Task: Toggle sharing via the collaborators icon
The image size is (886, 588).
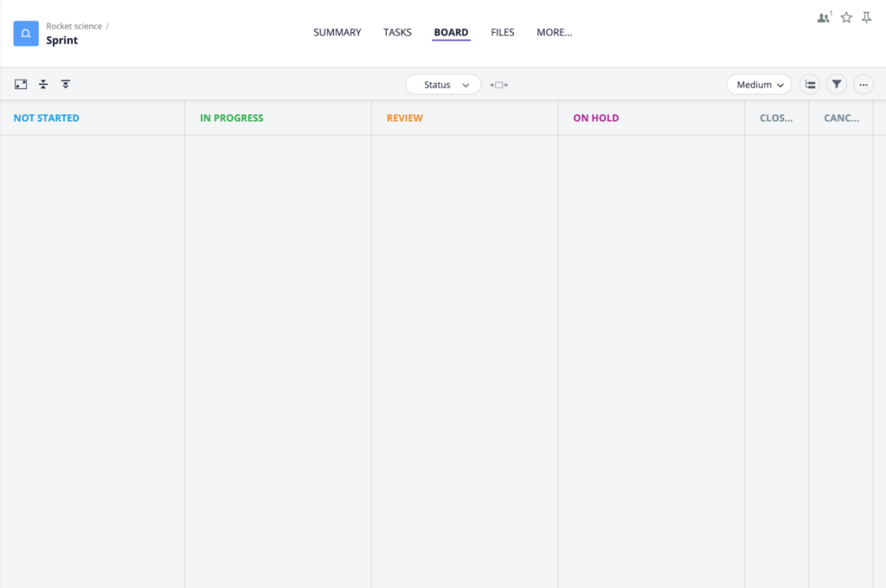Action: click(823, 16)
